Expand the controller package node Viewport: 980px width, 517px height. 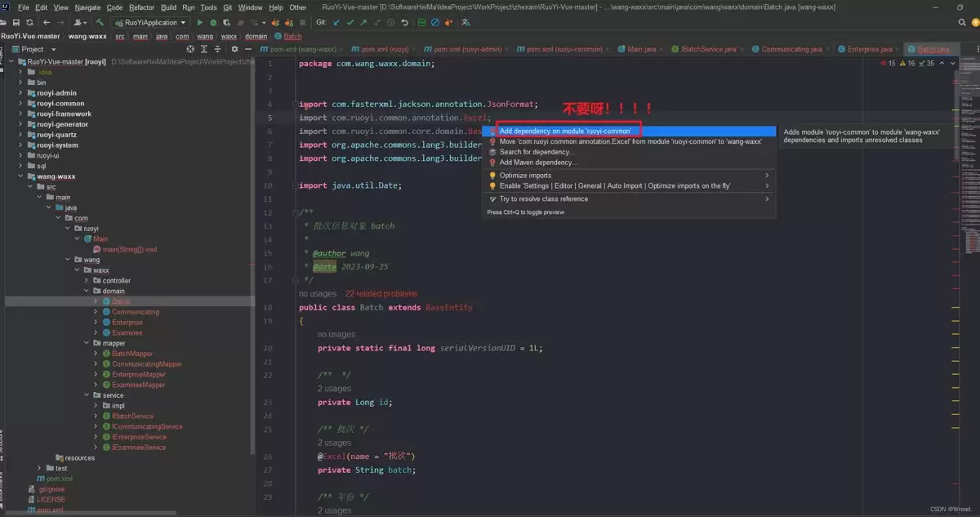[x=87, y=280]
